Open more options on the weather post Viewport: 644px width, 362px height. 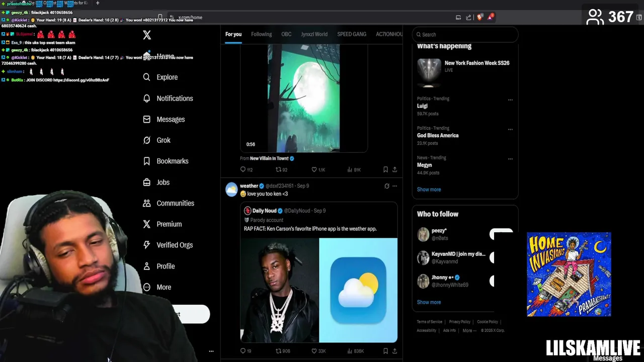coord(394,186)
